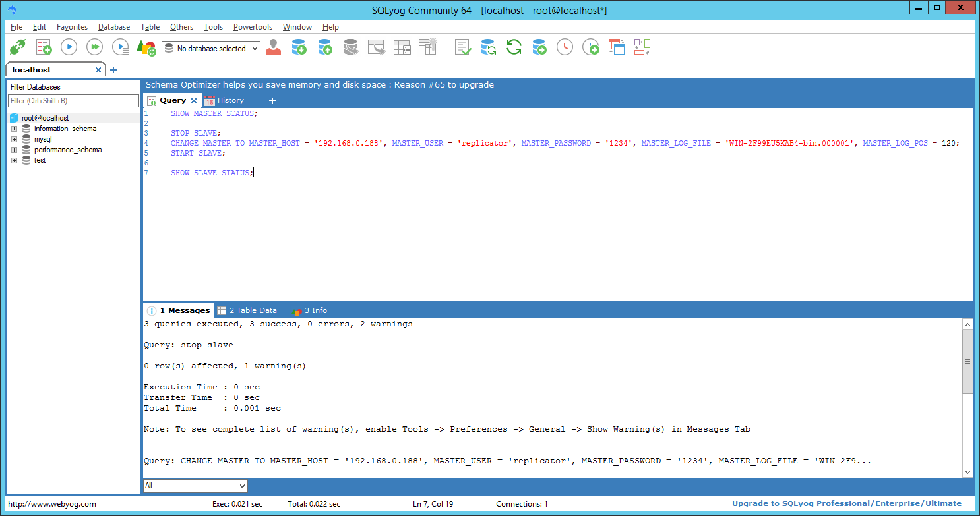Open a new query editor via toolbar icon
This screenshot has width=980, height=516.
(x=44, y=47)
